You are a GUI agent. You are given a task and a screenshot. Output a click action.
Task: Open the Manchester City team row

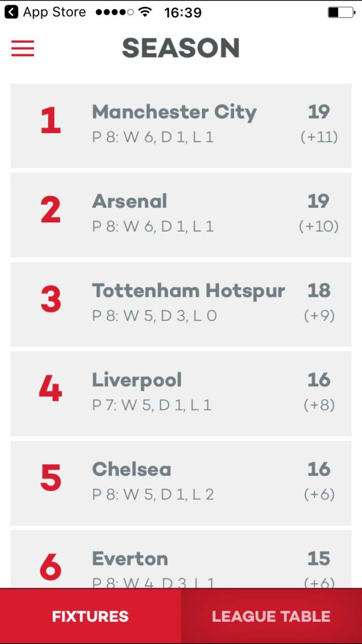coord(181,126)
